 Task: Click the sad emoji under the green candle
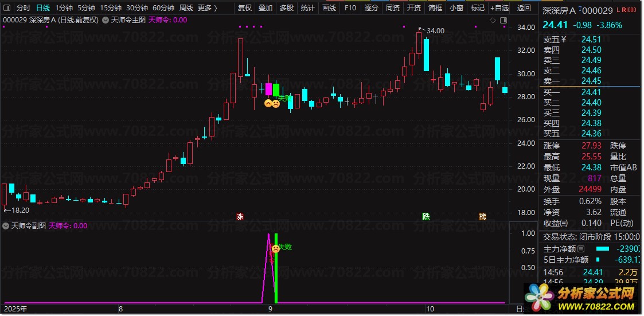[x=276, y=104]
